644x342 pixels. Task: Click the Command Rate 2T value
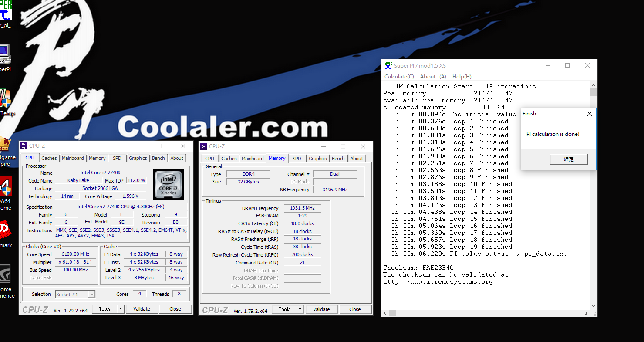click(302, 263)
